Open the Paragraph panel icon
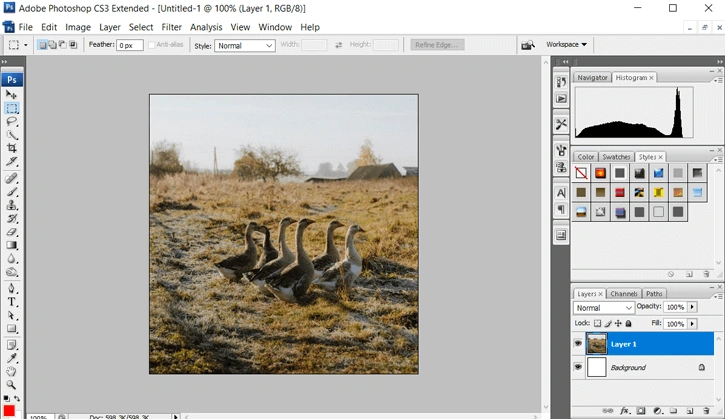Screen dimensions: 725x419 tap(561, 209)
